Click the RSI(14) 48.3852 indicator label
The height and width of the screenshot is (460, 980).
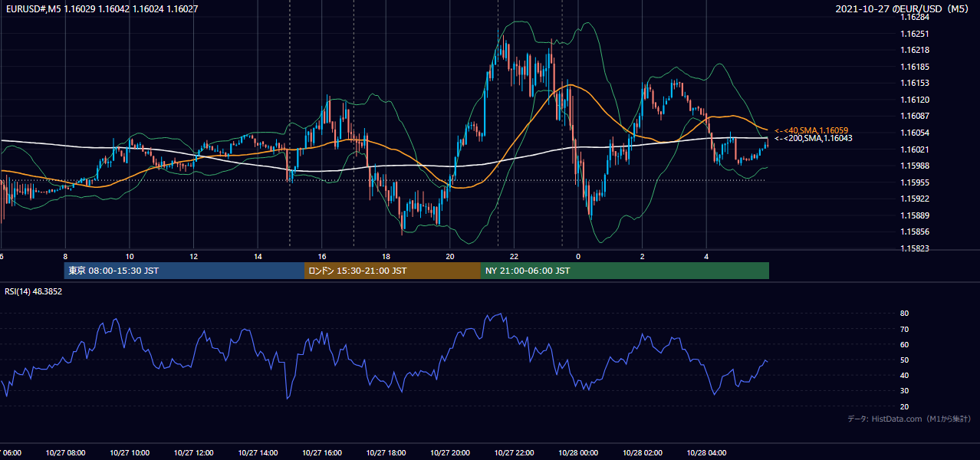click(x=34, y=291)
